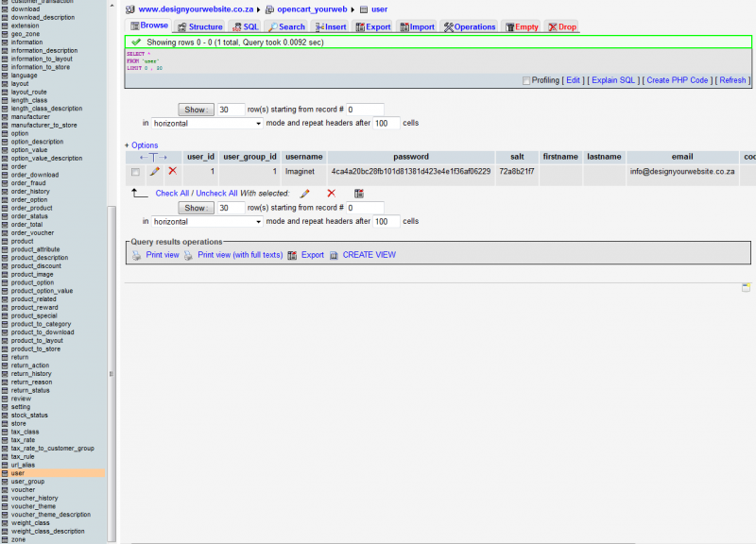Image resolution: width=756 pixels, height=544 pixels.
Task: Open url_alias table in sidebar
Action: point(23,465)
